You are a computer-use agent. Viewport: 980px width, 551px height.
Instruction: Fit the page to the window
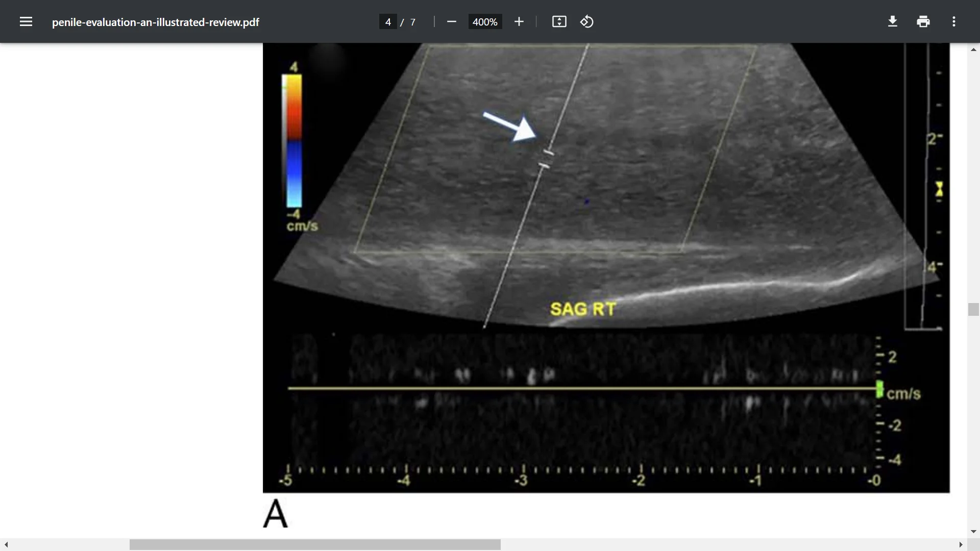point(559,21)
